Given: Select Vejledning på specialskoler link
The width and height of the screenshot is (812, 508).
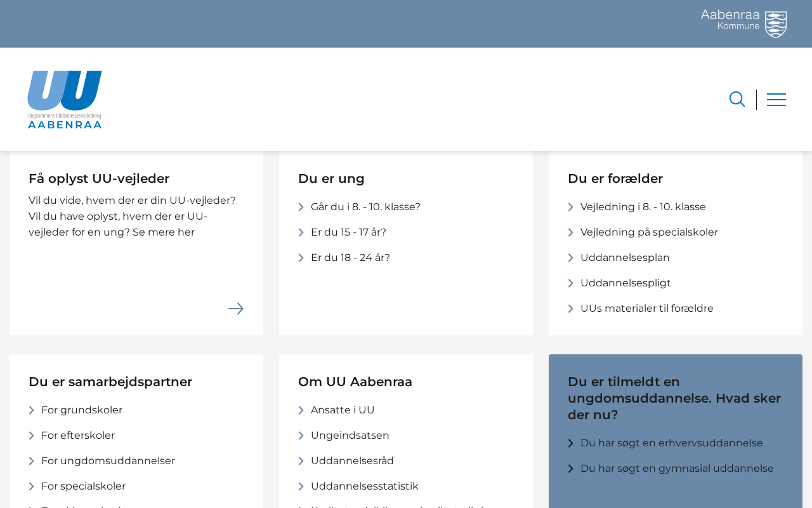Looking at the screenshot, I should [649, 232].
